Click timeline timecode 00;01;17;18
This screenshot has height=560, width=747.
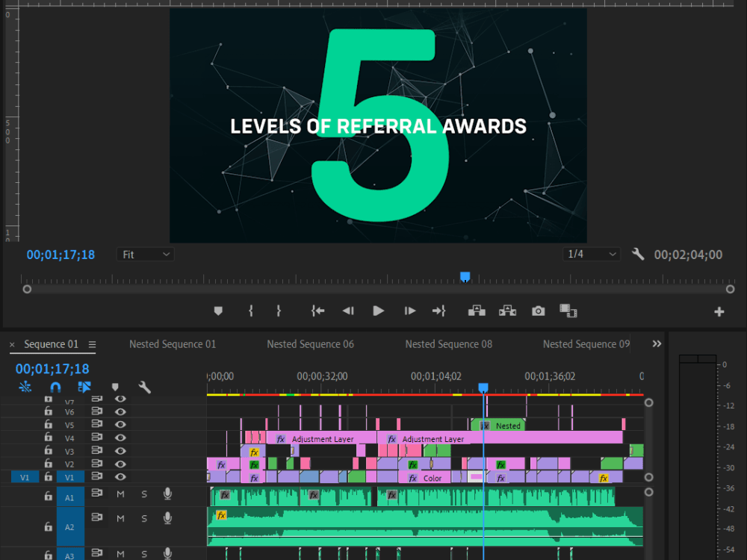click(x=52, y=369)
